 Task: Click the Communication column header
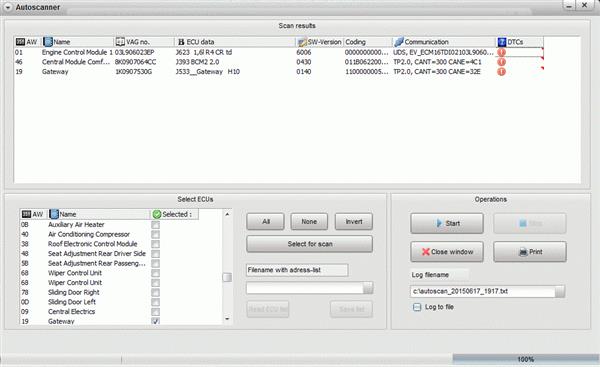pos(444,42)
